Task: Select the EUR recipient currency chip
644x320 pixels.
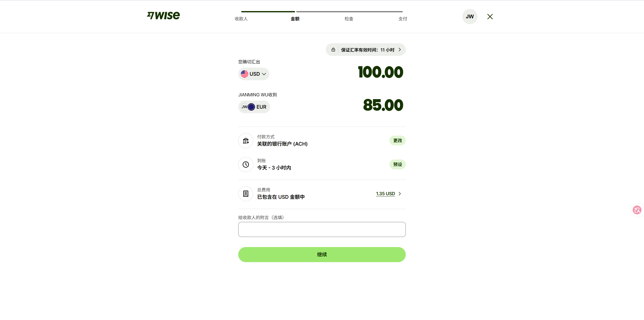Action: [254, 107]
